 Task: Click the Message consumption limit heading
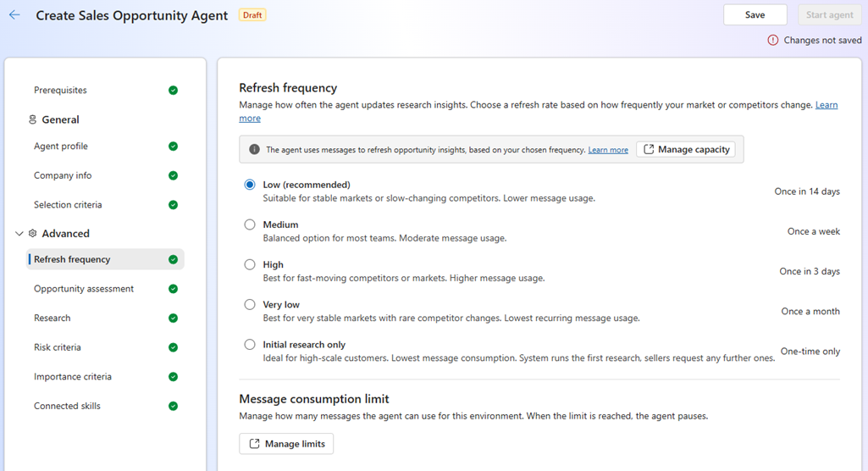pos(314,399)
